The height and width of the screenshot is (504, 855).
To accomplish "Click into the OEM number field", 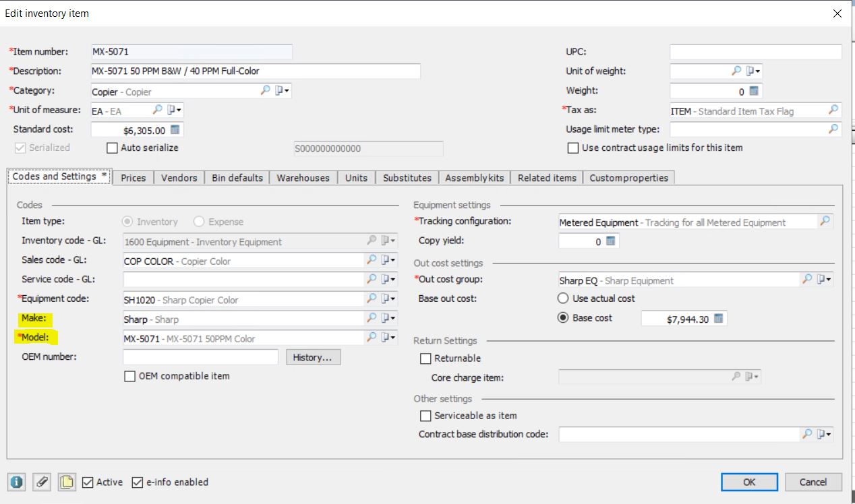I will coord(200,357).
